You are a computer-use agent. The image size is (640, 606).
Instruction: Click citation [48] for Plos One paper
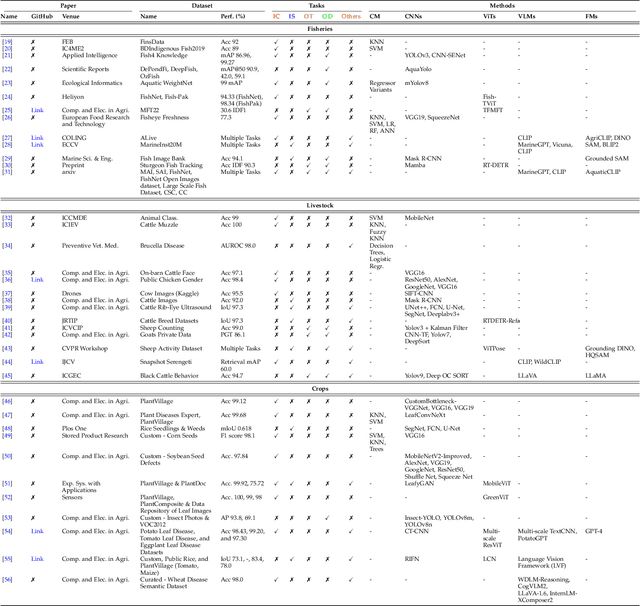[x=7, y=428]
